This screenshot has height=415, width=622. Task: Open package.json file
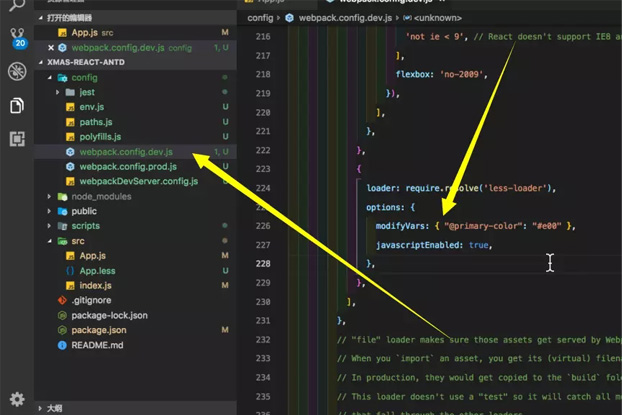[98, 330]
